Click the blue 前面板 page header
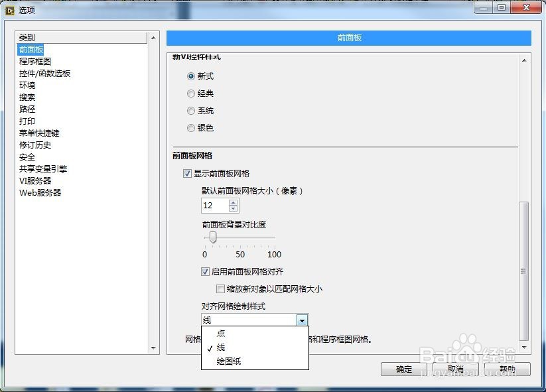 pos(349,38)
